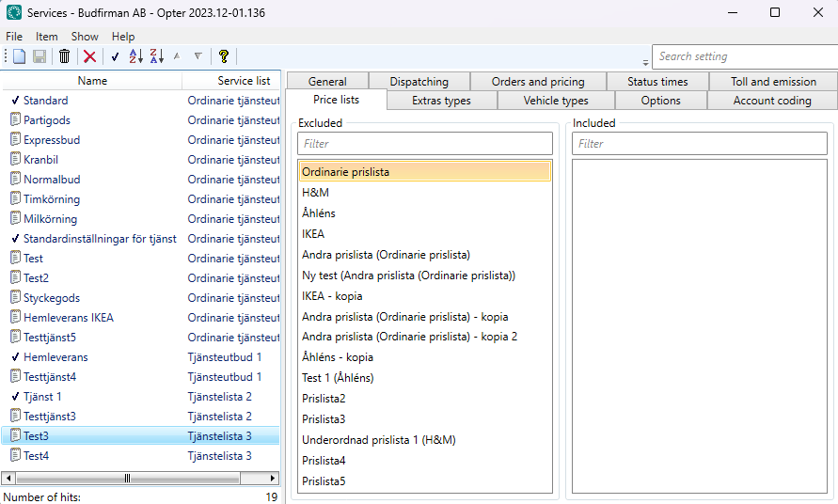Switch to the Dispatching tab

pyautogui.click(x=419, y=82)
